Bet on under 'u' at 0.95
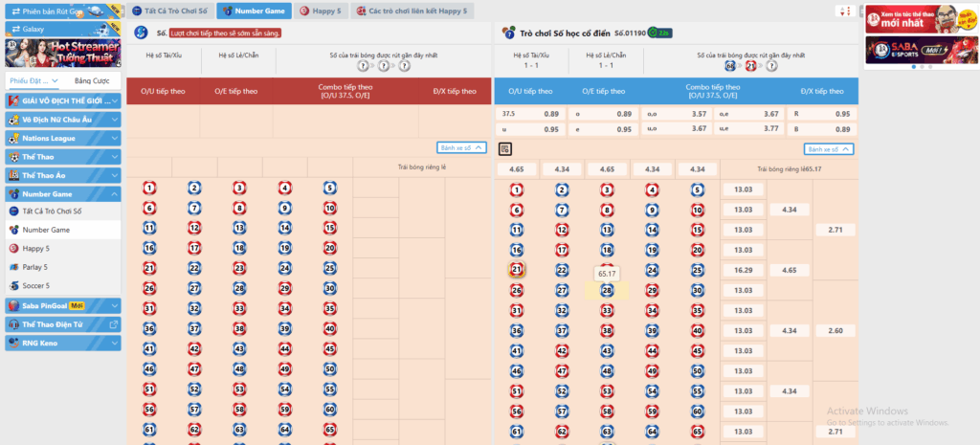The image size is (980, 445). (530, 129)
